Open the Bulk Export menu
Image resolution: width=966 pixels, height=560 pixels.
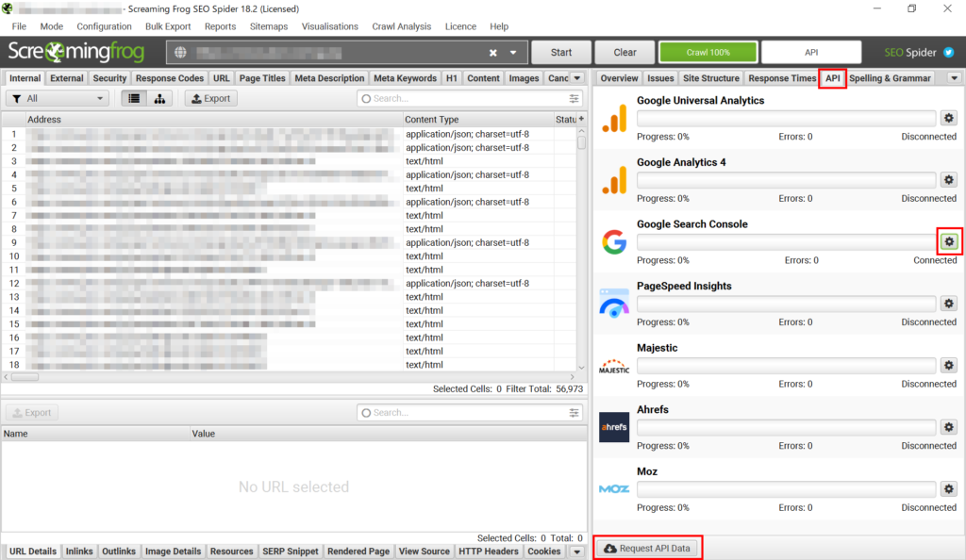[x=168, y=26]
